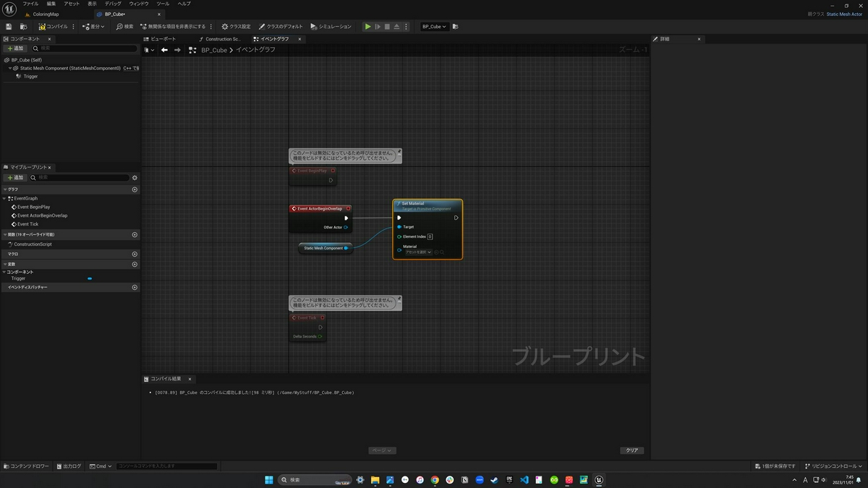
Task: Click the My Blueprint search field
Action: 80,177
